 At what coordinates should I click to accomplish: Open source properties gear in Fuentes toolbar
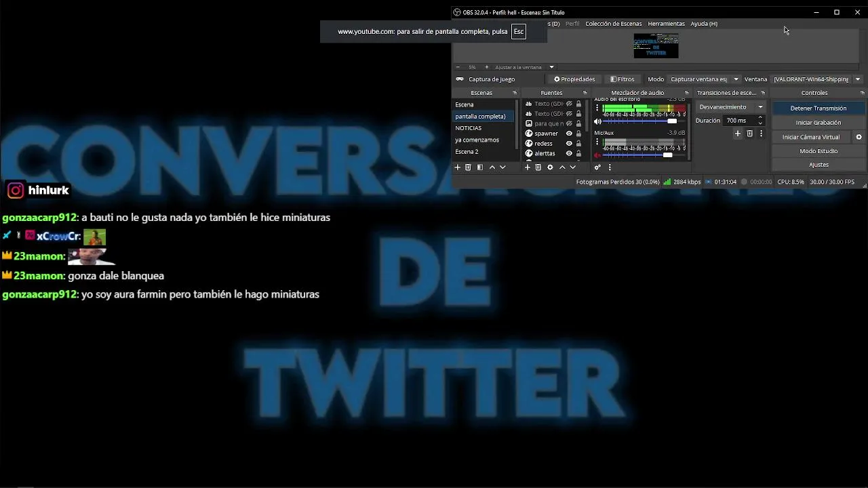550,167
